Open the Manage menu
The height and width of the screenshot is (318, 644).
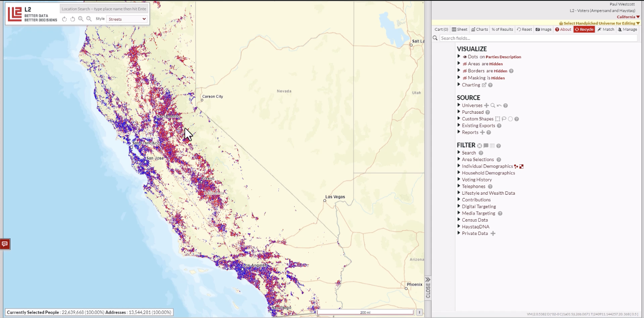tap(628, 29)
